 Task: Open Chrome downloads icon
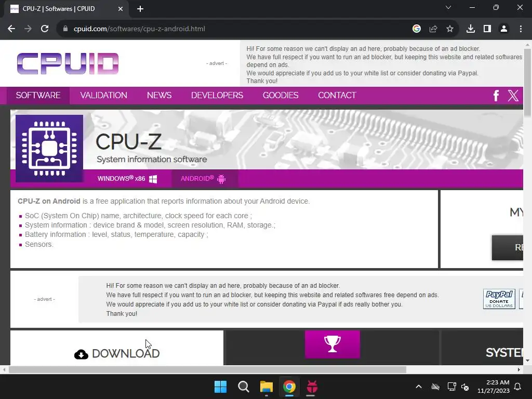(x=470, y=29)
